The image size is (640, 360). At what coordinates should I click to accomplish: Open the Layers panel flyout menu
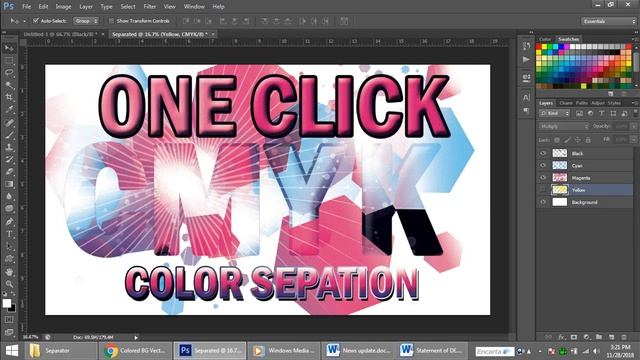(634, 103)
